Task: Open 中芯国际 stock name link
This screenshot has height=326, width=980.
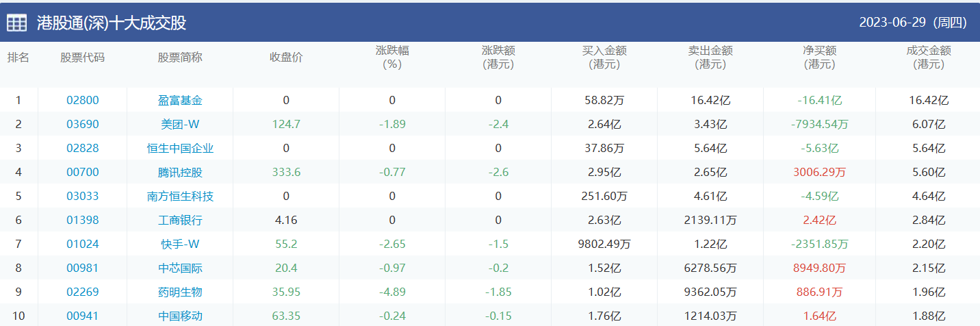Action: click(180, 268)
